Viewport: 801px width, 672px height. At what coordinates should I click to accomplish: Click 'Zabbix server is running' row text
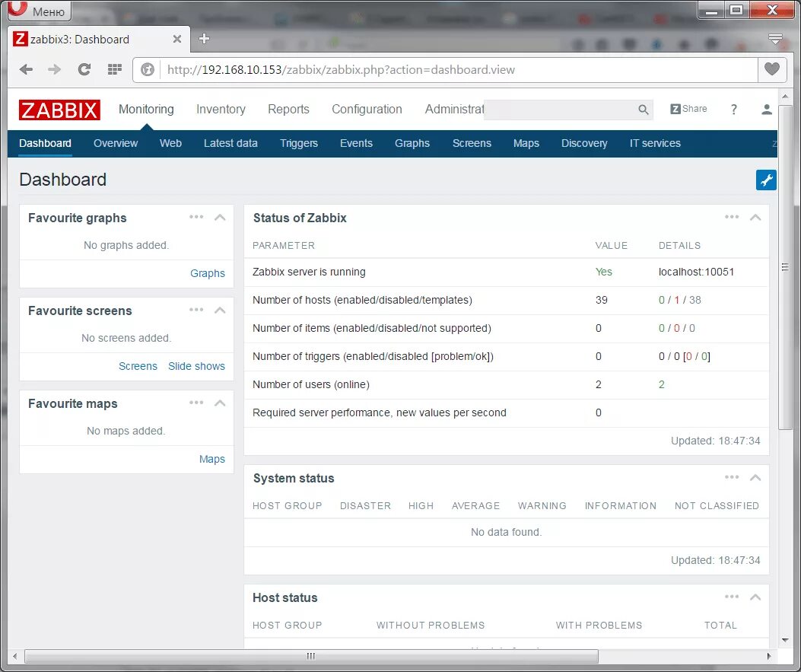tap(309, 272)
